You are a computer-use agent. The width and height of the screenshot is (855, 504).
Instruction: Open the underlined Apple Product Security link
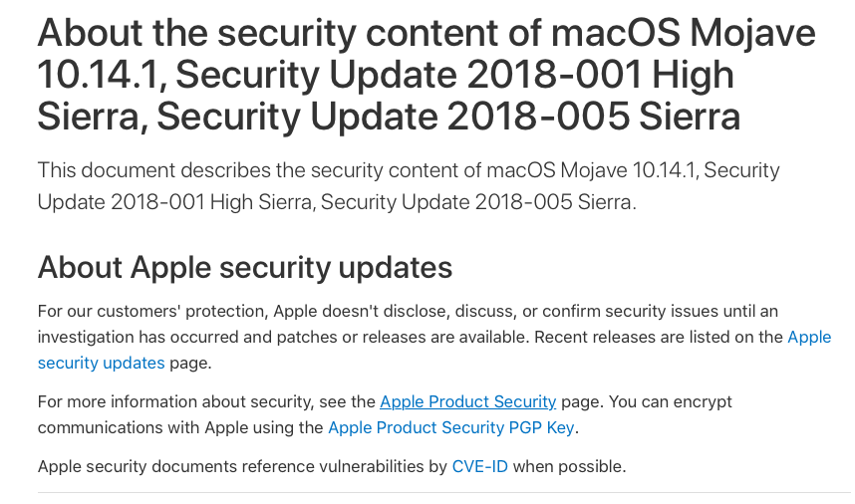[x=467, y=402]
